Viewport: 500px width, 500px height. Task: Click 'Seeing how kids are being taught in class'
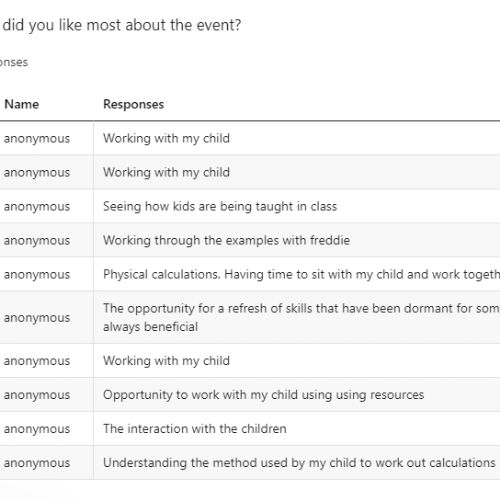[220, 206]
